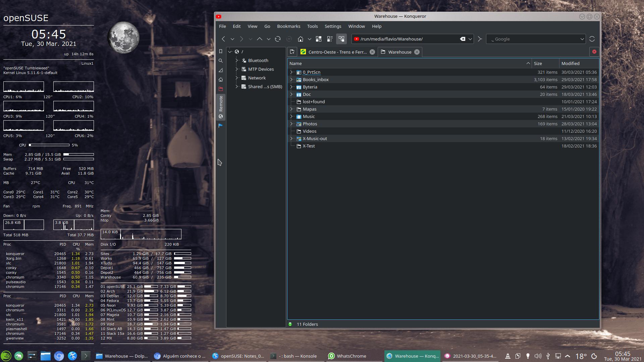Open WhatsChrome from the taskbar
Viewport: 644px width, 362px height.
click(351, 356)
